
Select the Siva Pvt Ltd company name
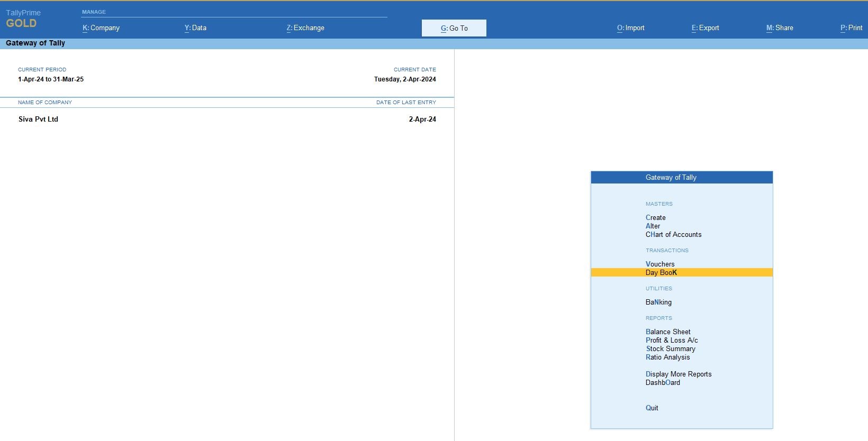tap(38, 119)
